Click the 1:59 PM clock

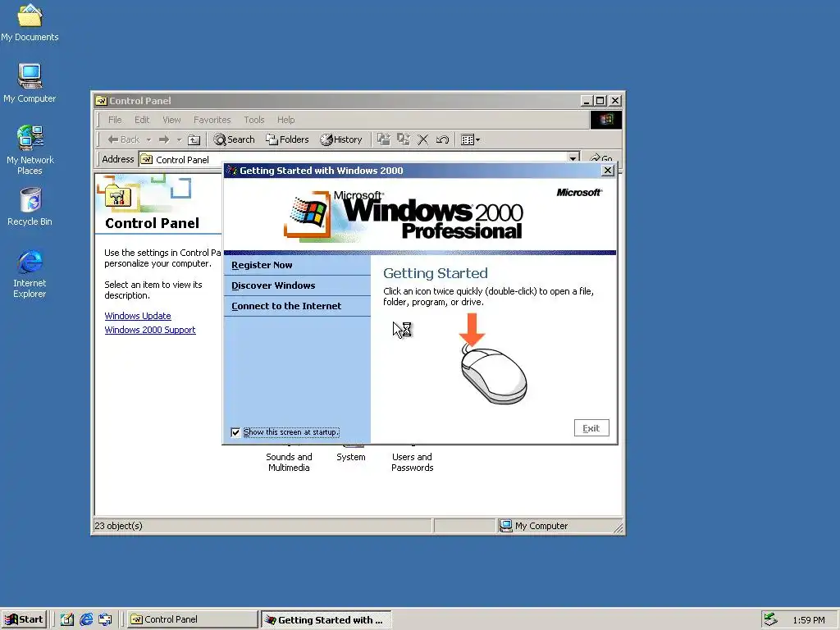[808, 620]
